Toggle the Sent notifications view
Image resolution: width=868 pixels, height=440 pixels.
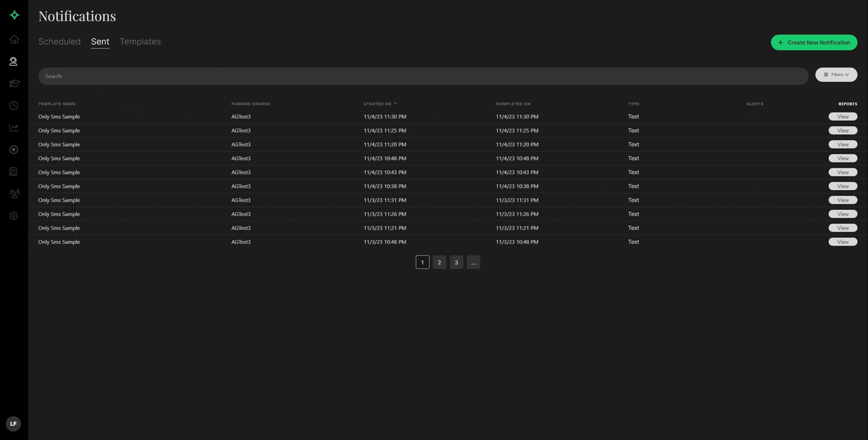100,42
